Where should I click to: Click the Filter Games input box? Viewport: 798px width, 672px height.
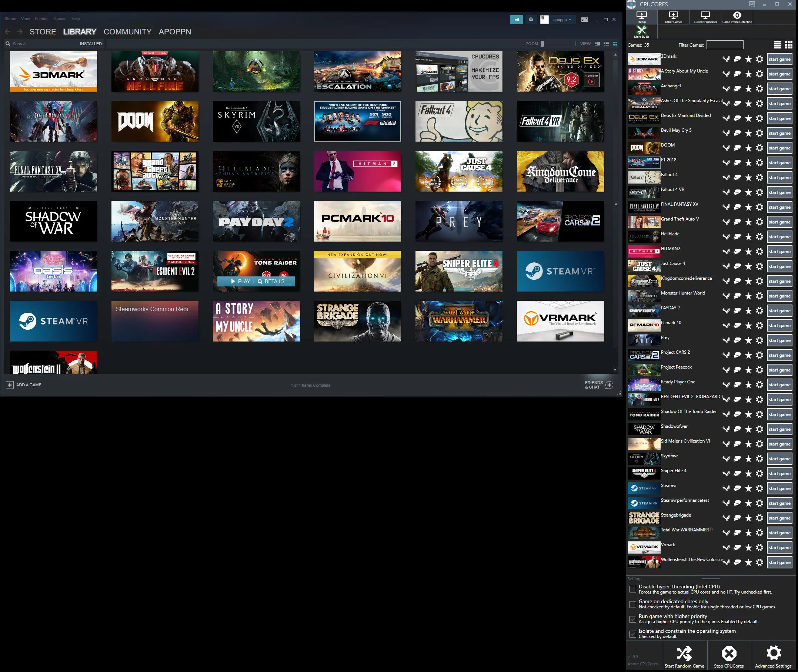pos(725,45)
